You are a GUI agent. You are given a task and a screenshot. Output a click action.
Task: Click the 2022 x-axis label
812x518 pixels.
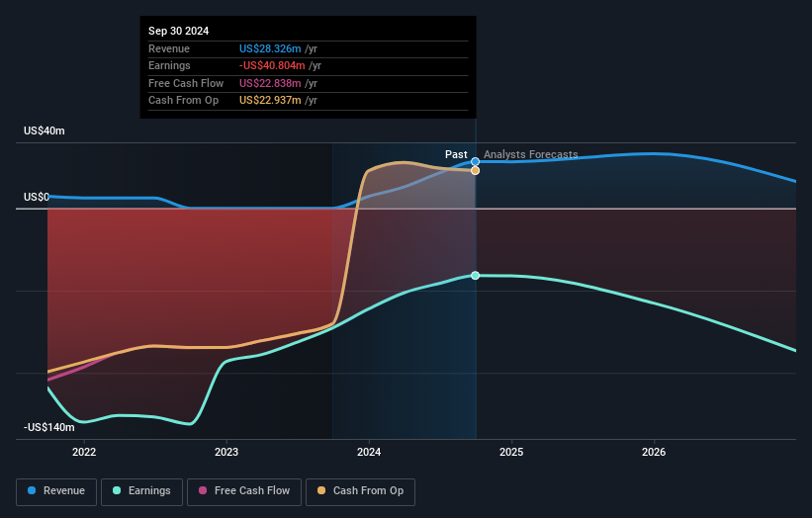pos(84,452)
